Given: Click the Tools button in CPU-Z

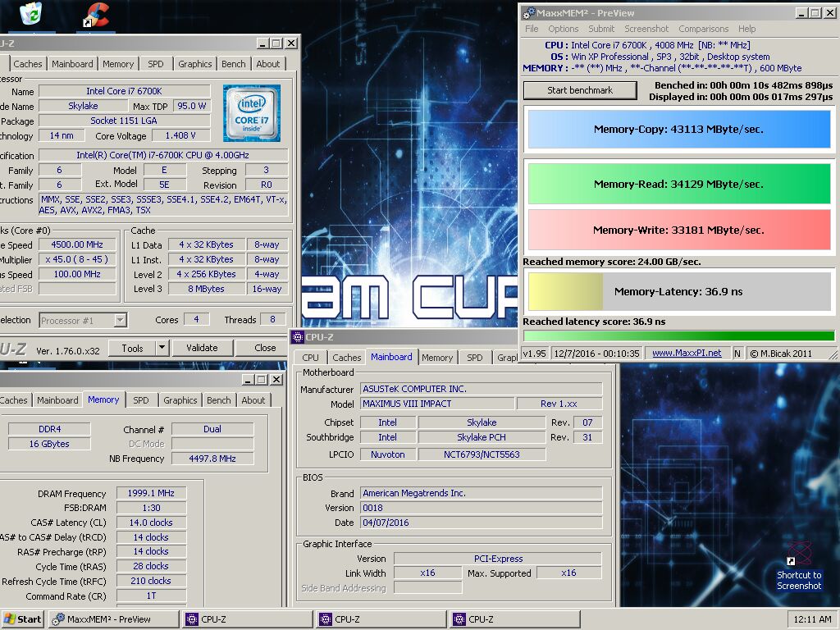Looking at the screenshot, I should (x=132, y=348).
